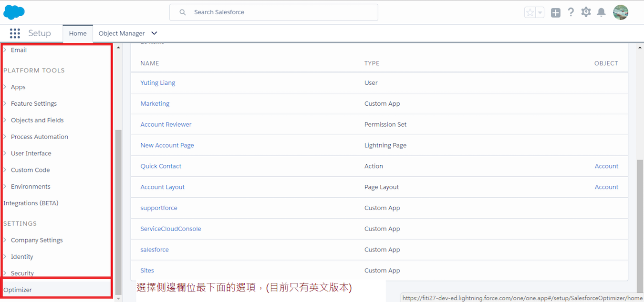This screenshot has height=302, width=644.
Task: Expand the Email section in sidebar
Action: (x=5, y=50)
